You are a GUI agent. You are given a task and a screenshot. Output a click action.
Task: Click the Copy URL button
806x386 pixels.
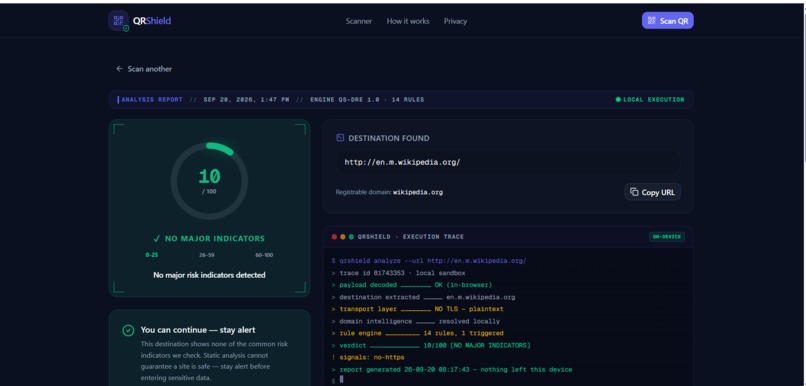tap(652, 192)
